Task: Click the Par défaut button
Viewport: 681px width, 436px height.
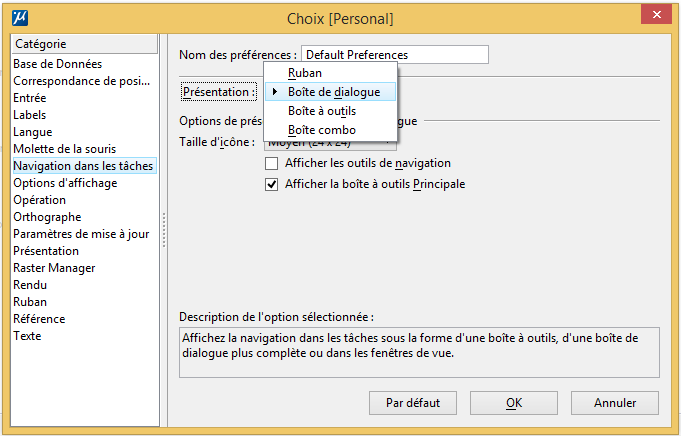Action: coord(413,403)
